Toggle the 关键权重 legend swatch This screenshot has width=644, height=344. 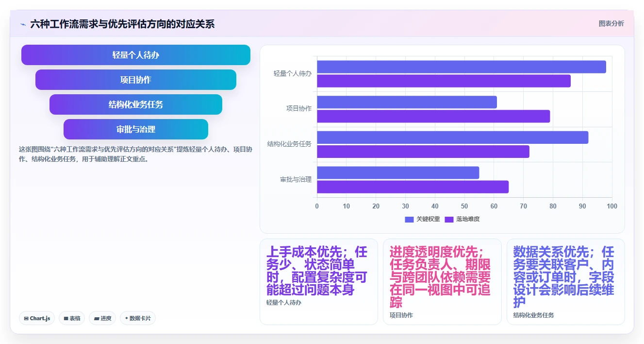(x=409, y=219)
